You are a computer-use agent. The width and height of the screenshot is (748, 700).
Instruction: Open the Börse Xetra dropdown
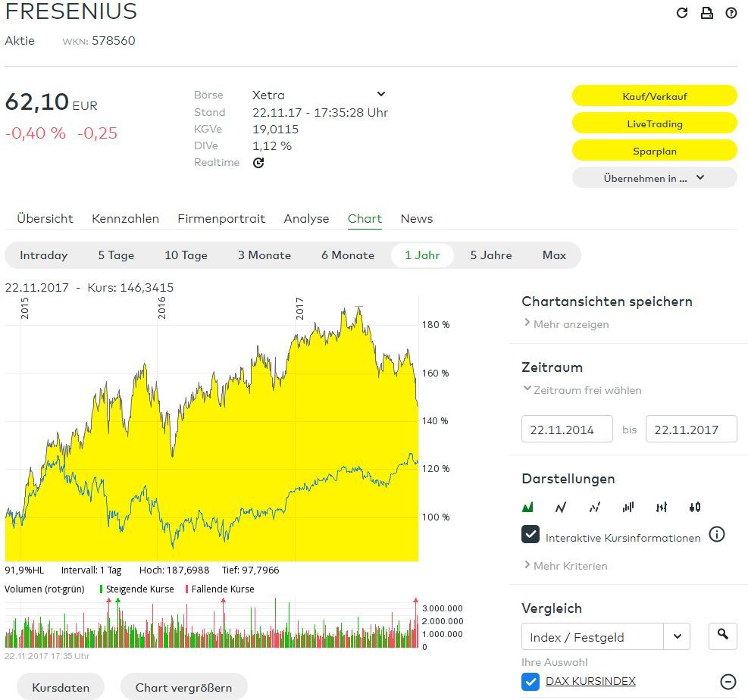point(380,95)
